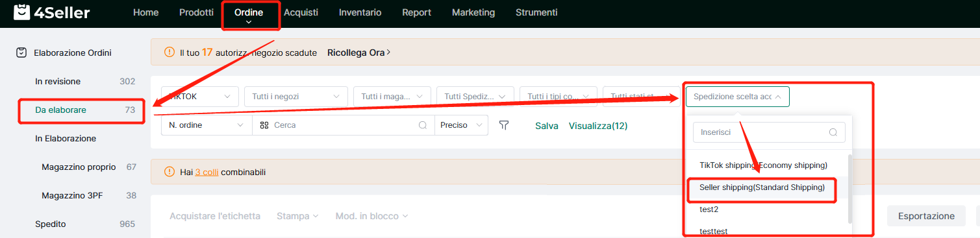This screenshot has height=238, width=980.
Task: Open the Tutti i negozi dropdown
Action: point(295,97)
